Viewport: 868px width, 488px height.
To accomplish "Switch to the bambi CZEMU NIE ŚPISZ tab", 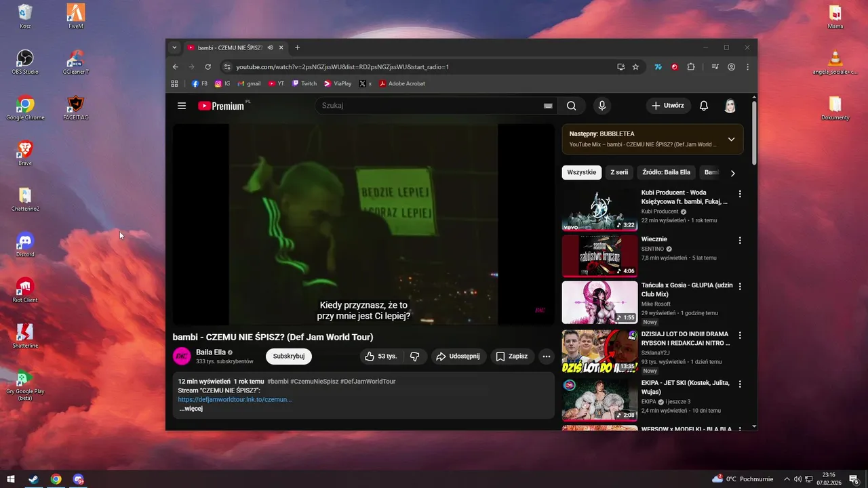I will point(229,47).
